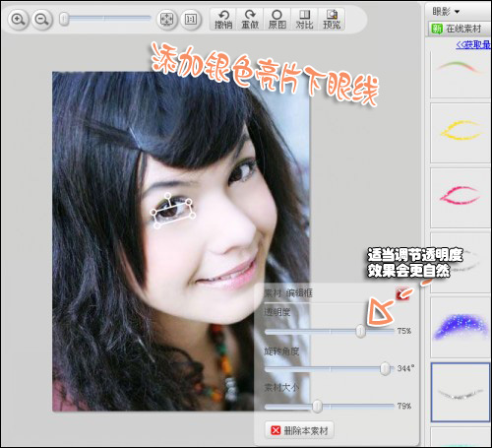Click the 原图 original image button
This screenshot has height=448, width=492.
277,20
